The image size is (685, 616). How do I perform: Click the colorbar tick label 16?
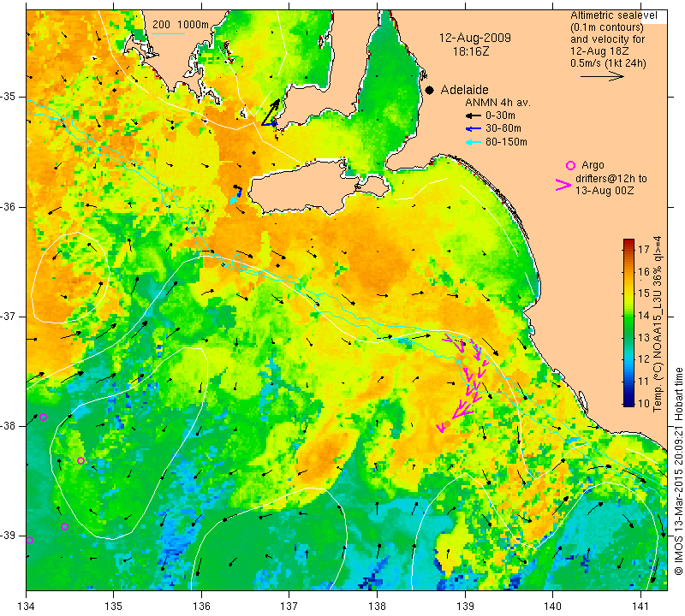[644, 271]
